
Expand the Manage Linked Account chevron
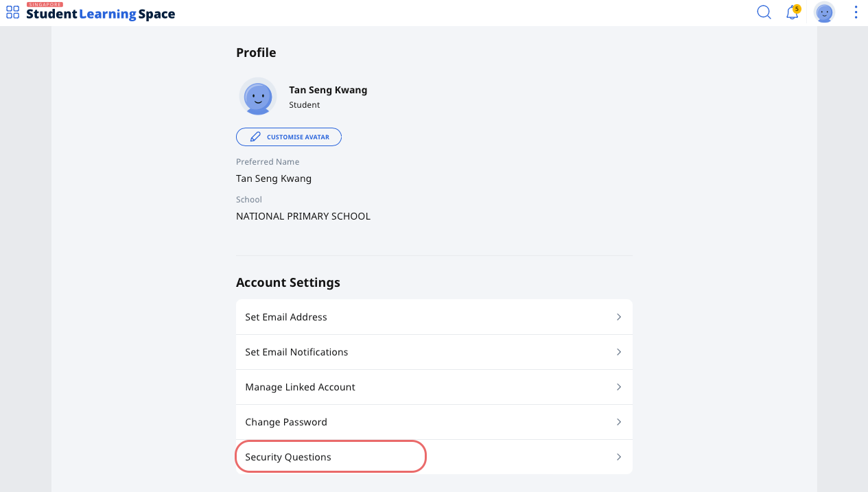coord(618,386)
